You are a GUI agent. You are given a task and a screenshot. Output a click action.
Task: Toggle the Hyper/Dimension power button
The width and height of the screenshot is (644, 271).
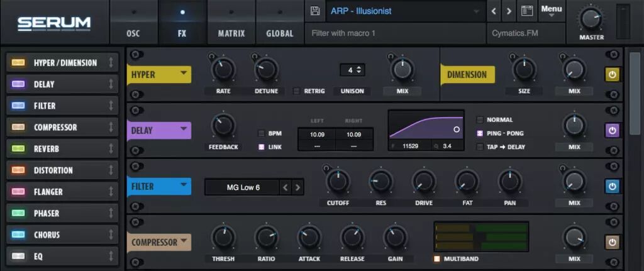pos(612,75)
